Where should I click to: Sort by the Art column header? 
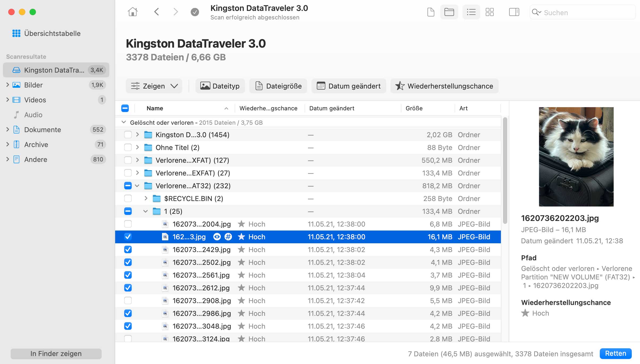(x=478, y=108)
